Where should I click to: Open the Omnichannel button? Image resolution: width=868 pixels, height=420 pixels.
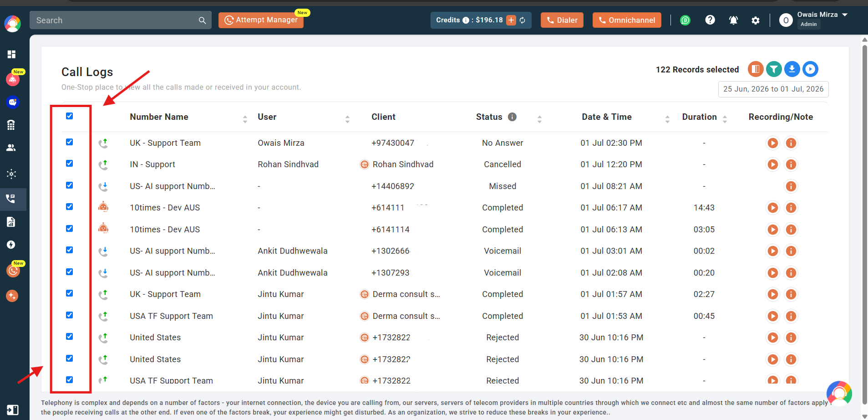click(x=627, y=20)
